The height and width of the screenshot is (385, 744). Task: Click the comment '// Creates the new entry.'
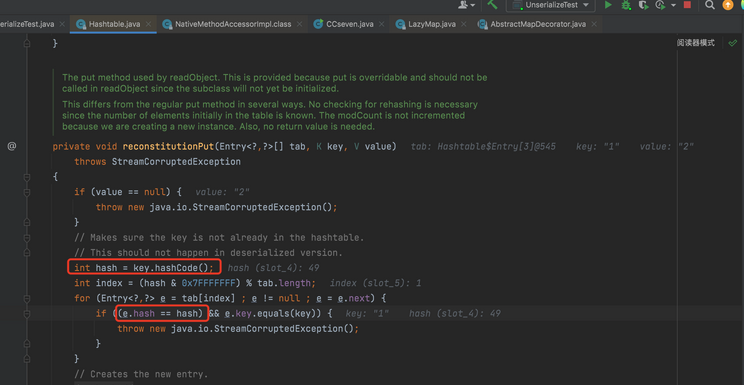coord(141,374)
